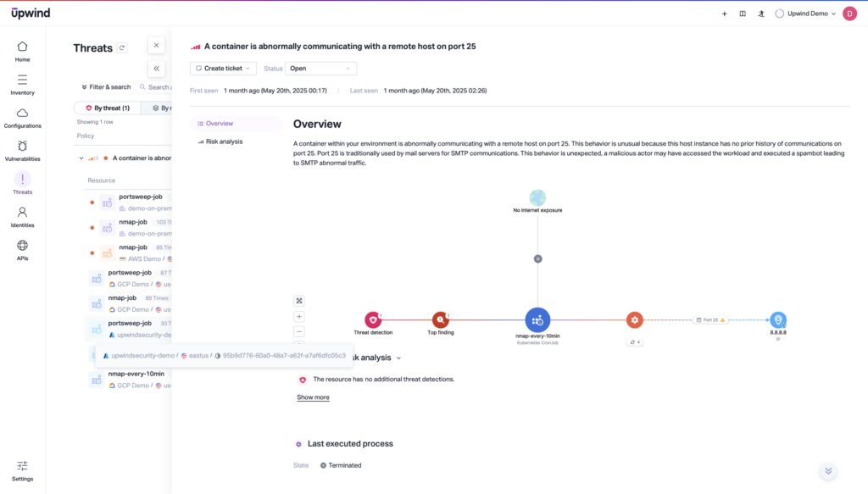
Task: Click the 4 count badge under gear node
Action: (635, 341)
